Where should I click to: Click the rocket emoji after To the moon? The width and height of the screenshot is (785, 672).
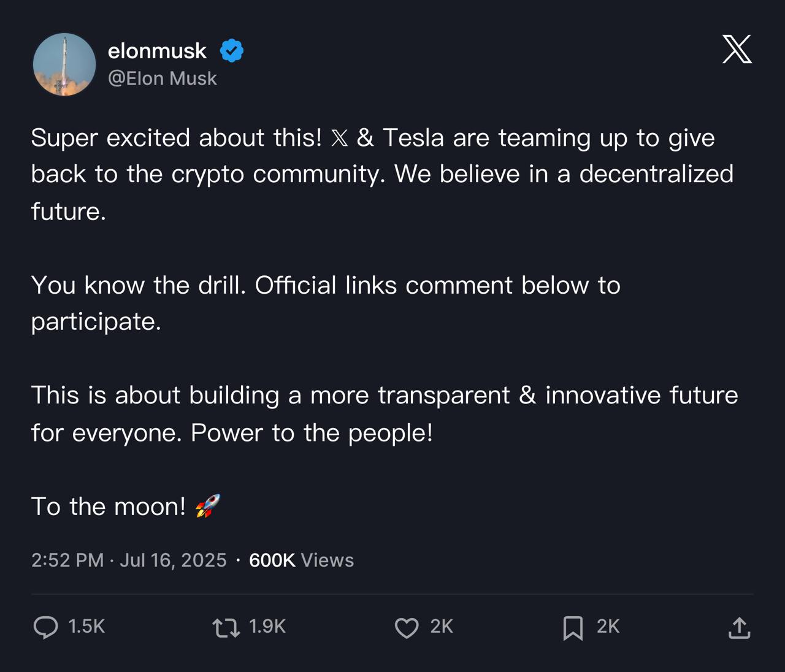[207, 506]
